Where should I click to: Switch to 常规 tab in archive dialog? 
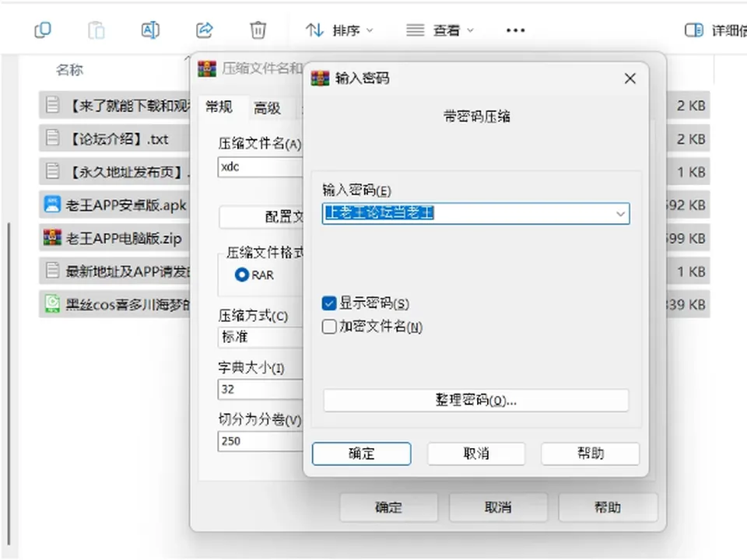point(219,107)
